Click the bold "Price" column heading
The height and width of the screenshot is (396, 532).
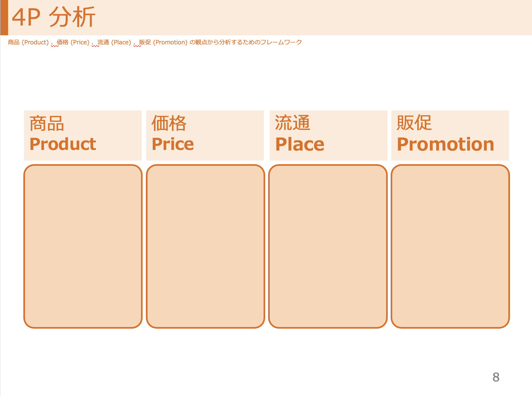173,144
